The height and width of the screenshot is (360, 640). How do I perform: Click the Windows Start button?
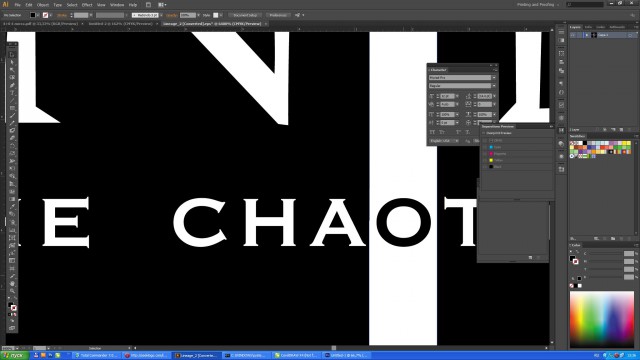(14, 356)
